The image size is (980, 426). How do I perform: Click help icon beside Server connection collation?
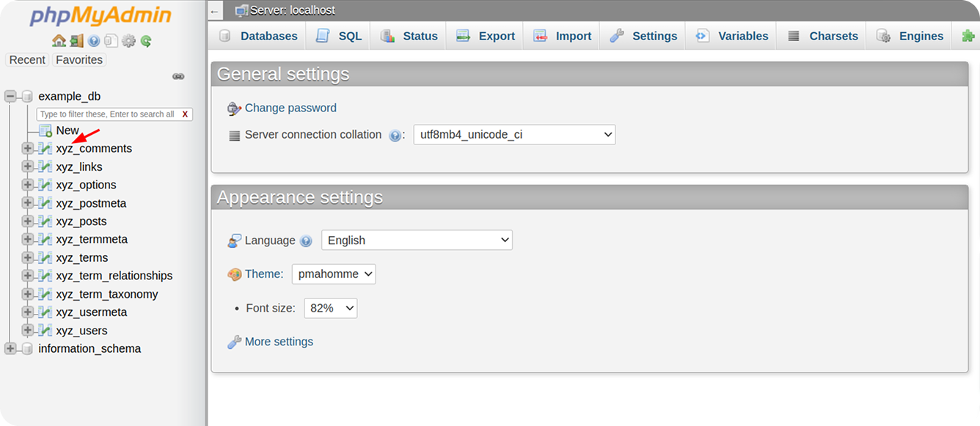tap(395, 136)
